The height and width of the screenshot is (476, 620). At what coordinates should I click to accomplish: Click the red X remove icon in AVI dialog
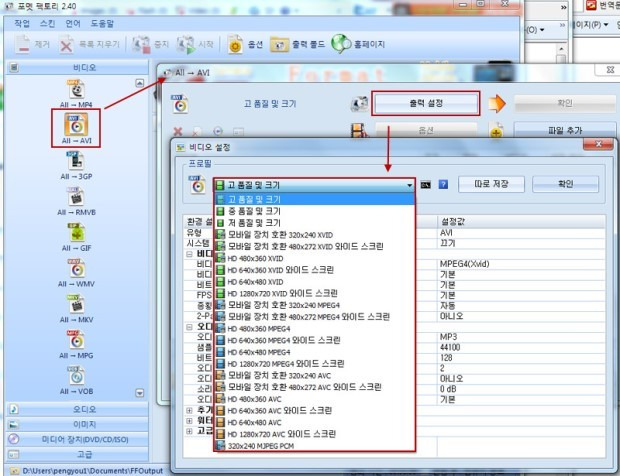[178, 131]
